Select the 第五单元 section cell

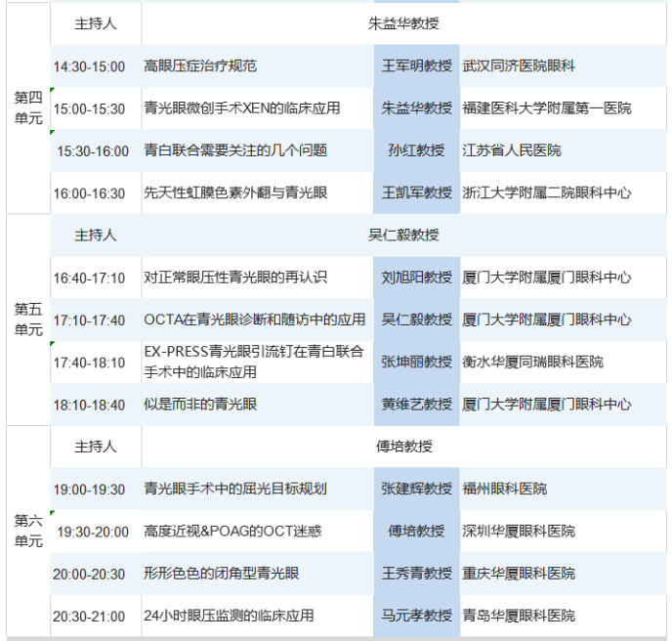pos(28,320)
